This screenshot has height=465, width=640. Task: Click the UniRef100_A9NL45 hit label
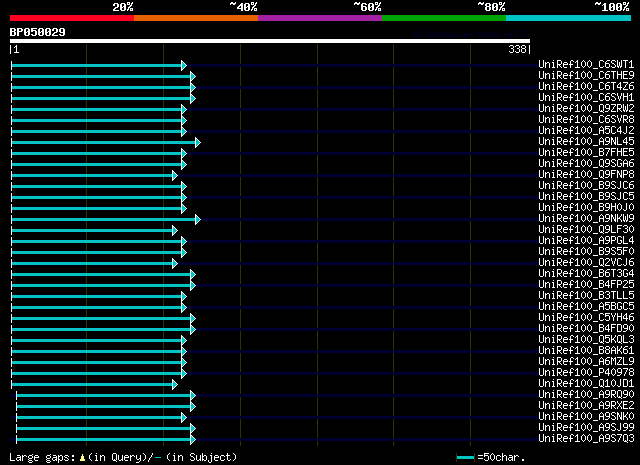coord(586,142)
